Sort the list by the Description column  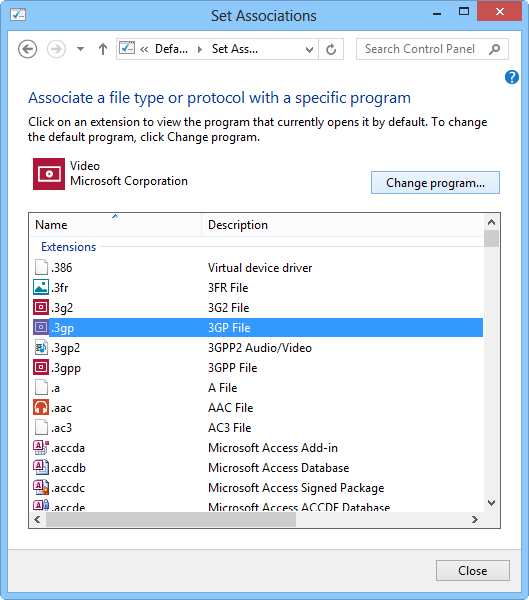(342, 225)
